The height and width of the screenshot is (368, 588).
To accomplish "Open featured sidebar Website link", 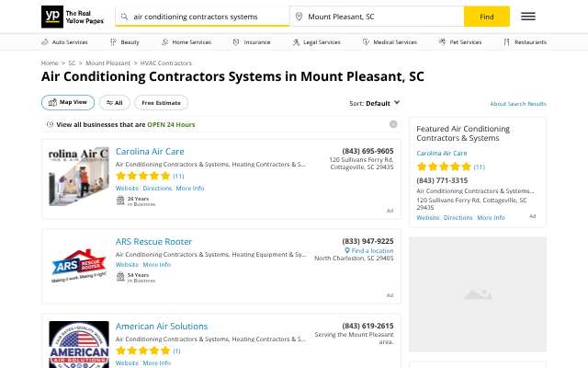I will [428, 217].
